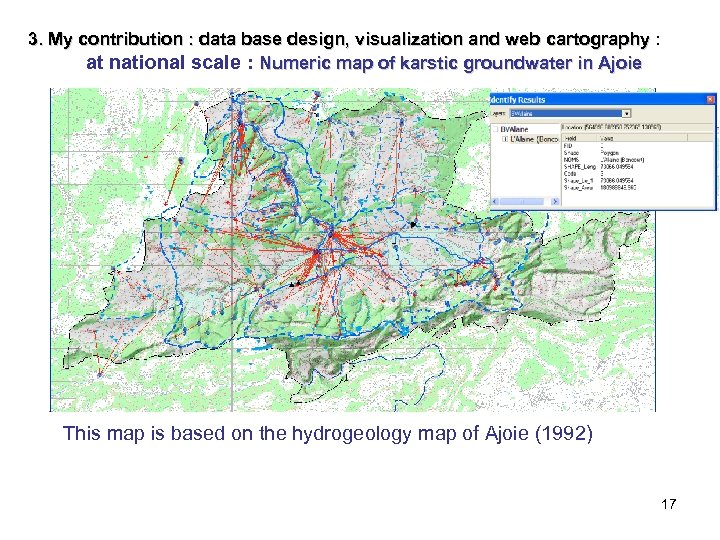Viewport: 720px width, 540px height.
Task: Select the Code attribute row
Action: pyautogui.click(x=637, y=174)
